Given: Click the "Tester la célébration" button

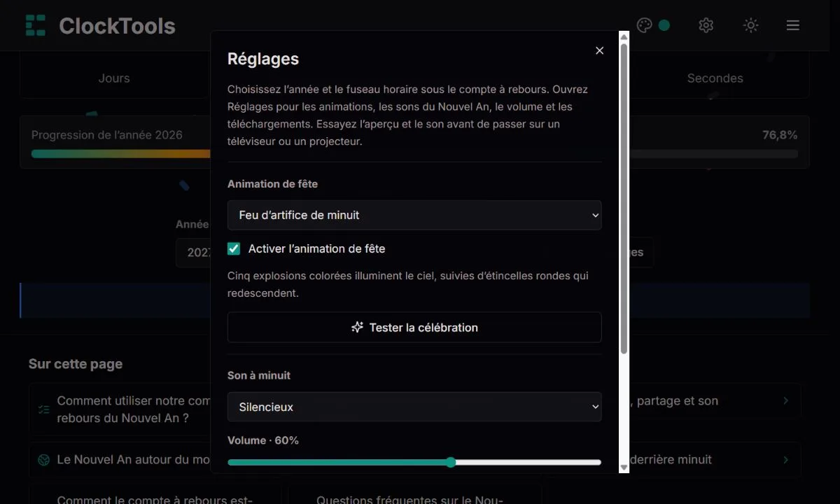Looking at the screenshot, I should (414, 328).
